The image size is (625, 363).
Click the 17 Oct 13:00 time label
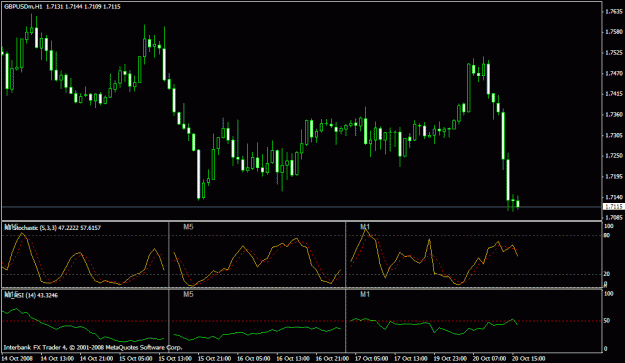click(411, 358)
